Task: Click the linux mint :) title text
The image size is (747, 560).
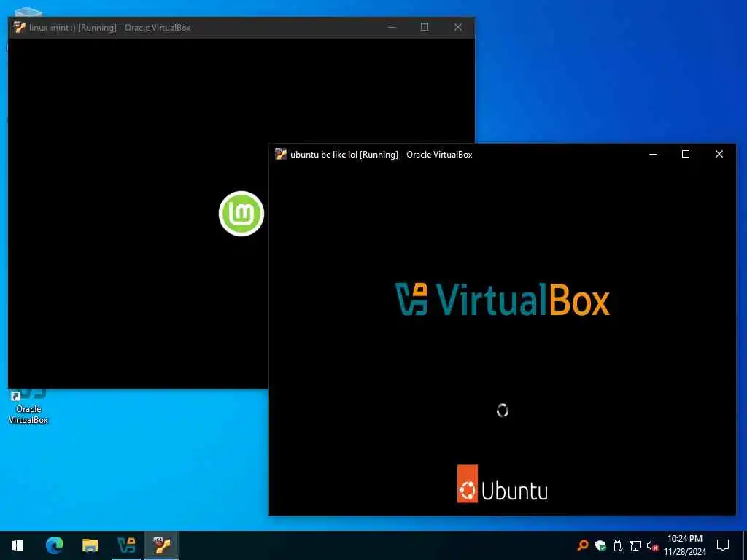Action: (x=52, y=28)
